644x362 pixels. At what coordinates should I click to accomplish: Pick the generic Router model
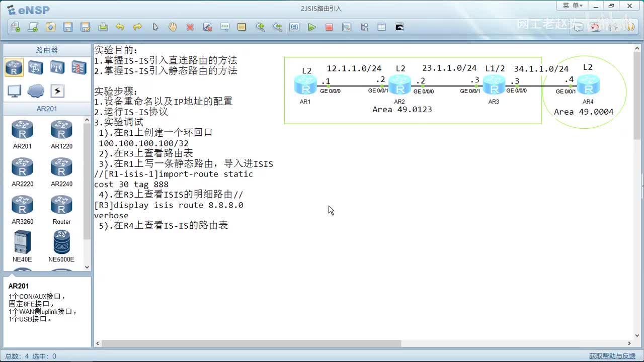(x=61, y=210)
